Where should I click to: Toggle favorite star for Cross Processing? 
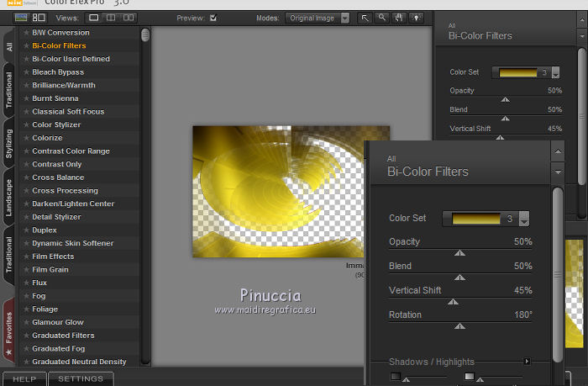tap(26, 191)
